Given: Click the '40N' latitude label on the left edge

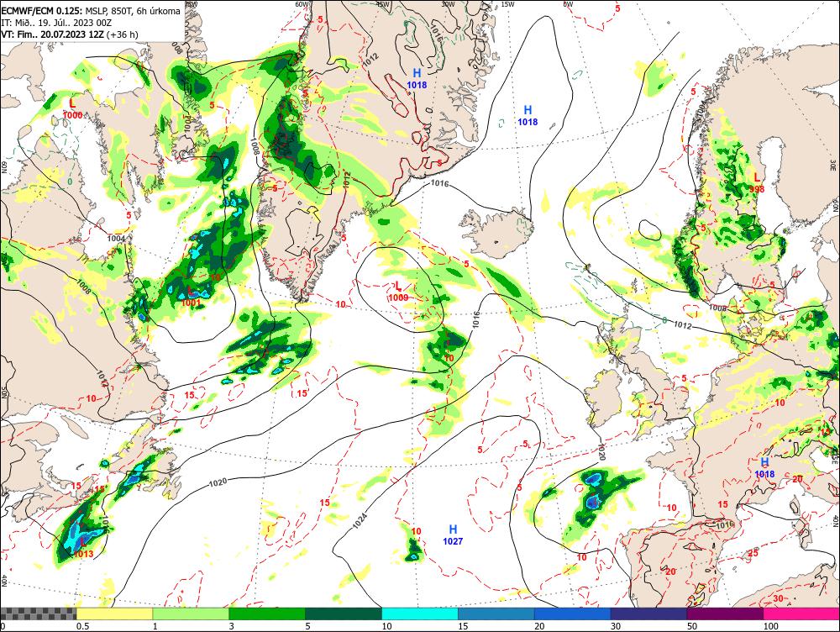Looking at the screenshot, I should tap(3, 581).
